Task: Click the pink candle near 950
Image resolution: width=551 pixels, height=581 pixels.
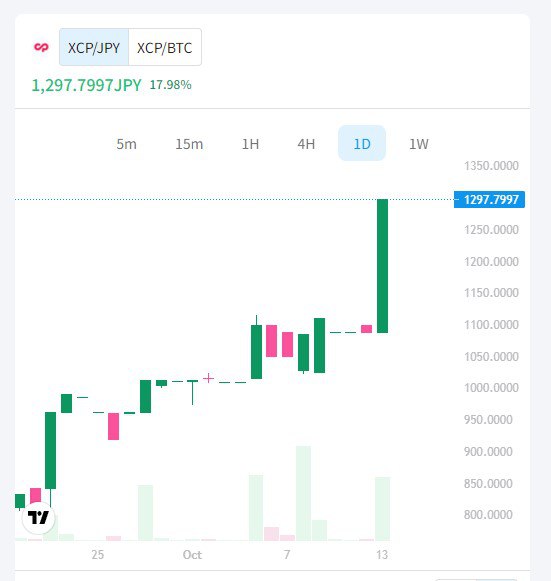Action: click(x=113, y=426)
